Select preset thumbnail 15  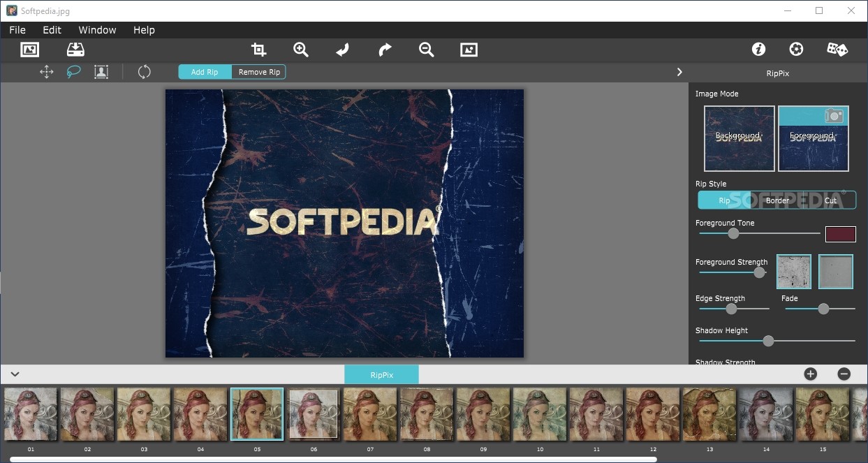823,414
